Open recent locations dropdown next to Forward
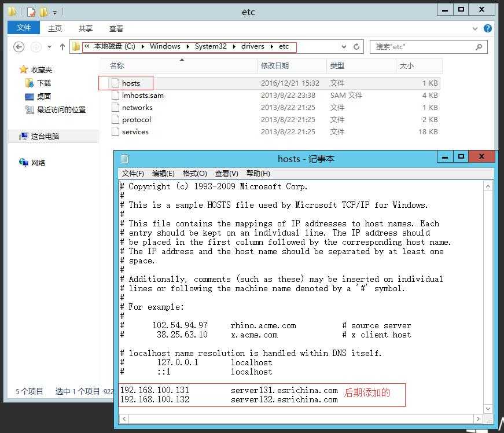 click(x=49, y=47)
